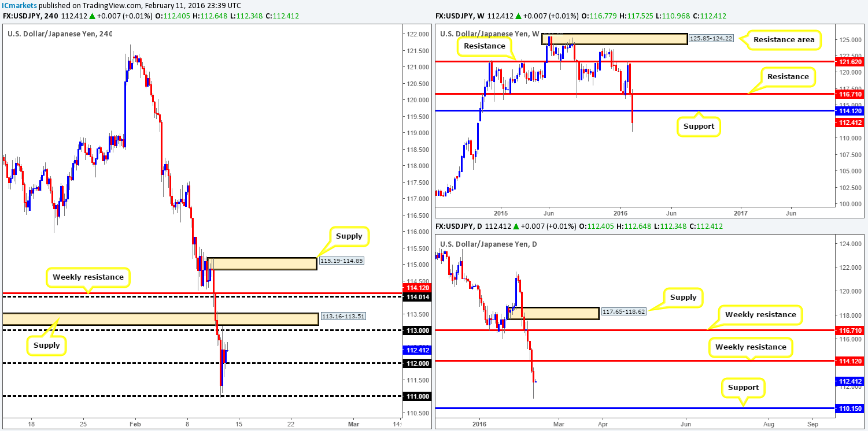Click red 114.120 price tag on 4H chart
Viewport: 868px width, 431px height.
(x=416, y=287)
